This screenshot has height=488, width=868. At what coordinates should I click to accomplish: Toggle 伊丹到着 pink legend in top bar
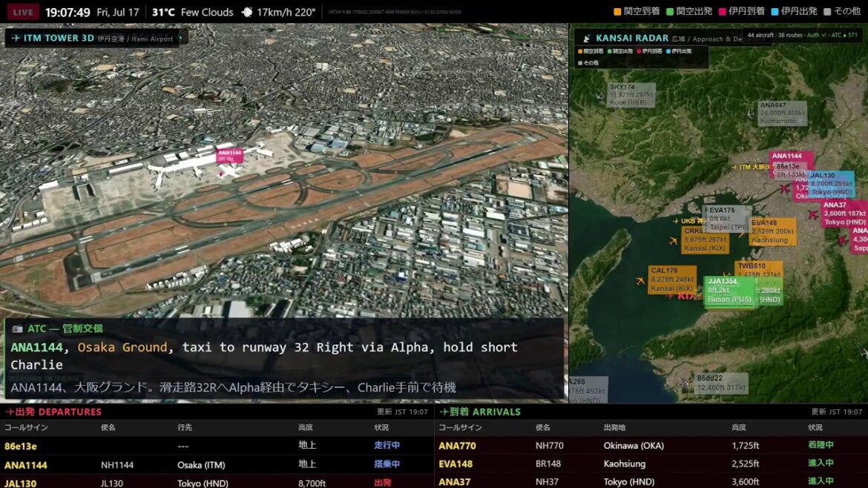[742, 12]
